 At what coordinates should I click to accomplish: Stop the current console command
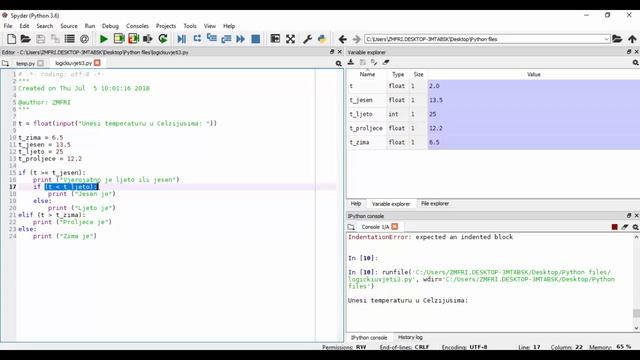point(614,227)
